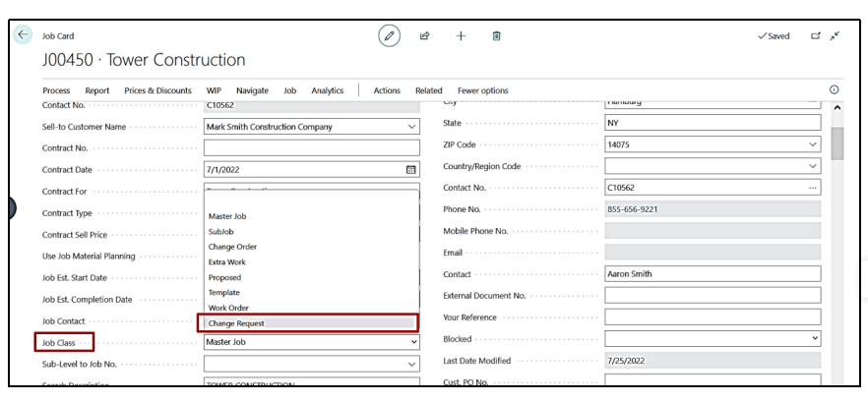Click the Fewer options link
The height and width of the screenshot is (403, 868).
(482, 90)
